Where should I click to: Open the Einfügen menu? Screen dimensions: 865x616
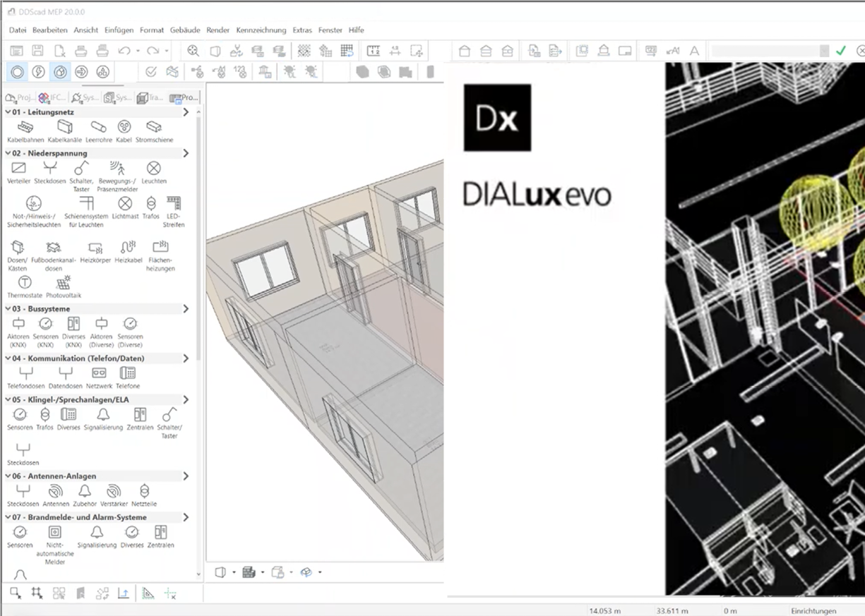(119, 30)
